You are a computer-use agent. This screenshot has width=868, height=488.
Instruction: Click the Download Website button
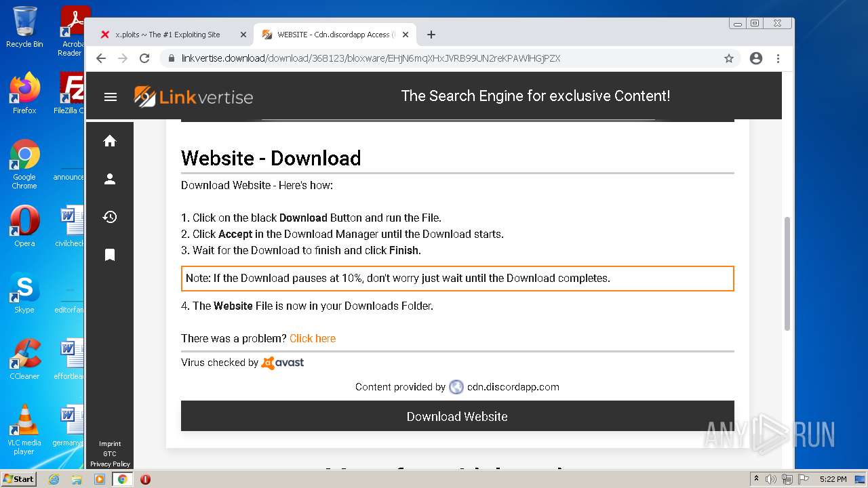[x=457, y=416]
